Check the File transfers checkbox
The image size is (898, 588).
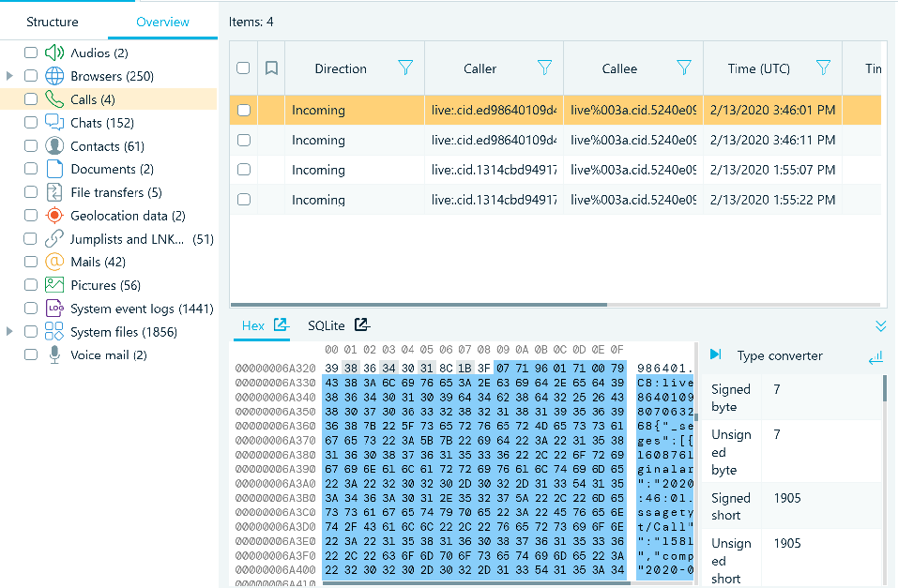31,192
